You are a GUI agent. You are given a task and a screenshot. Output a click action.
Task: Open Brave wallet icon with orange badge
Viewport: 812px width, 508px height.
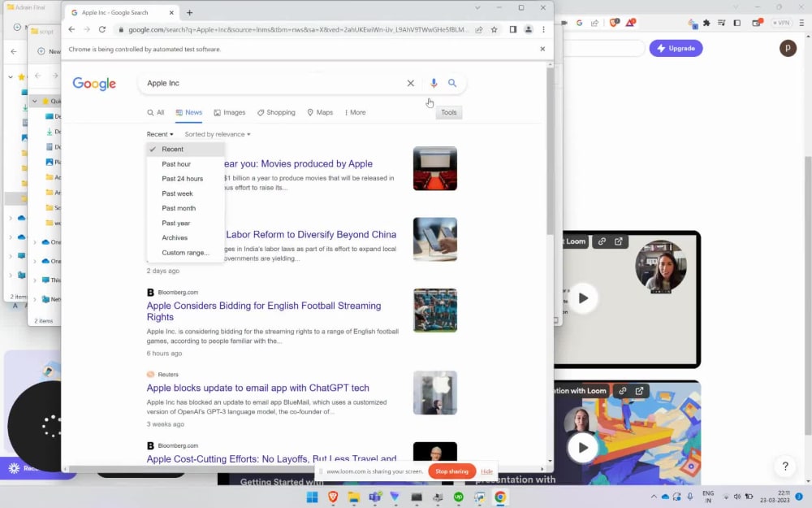click(x=757, y=23)
